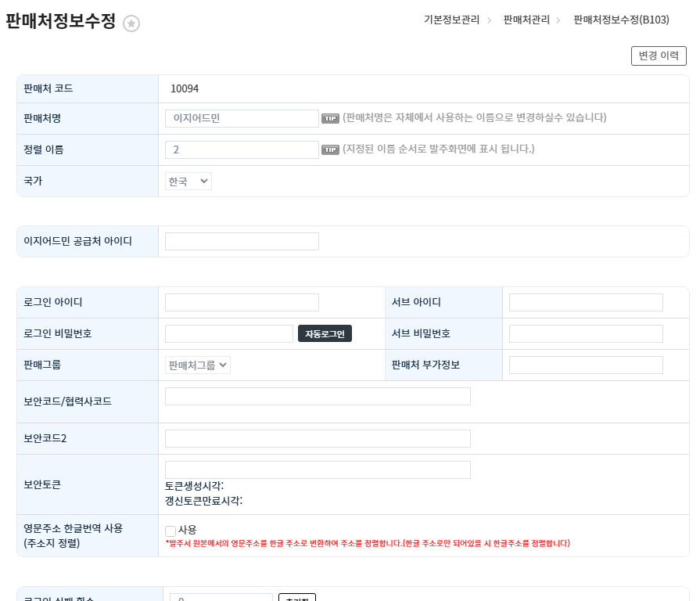Click the TIP icon next to 정렬 이름 field
The height and width of the screenshot is (601, 700).
(330, 149)
